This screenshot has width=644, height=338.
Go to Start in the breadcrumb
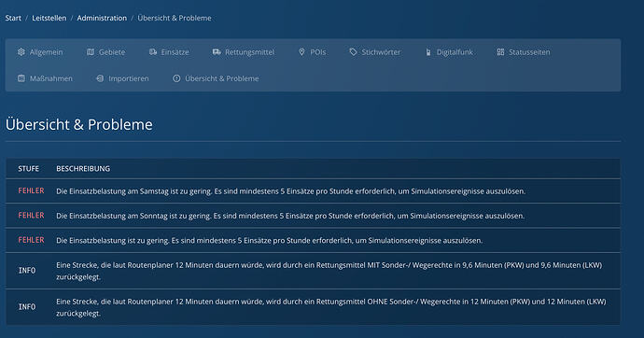click(x=13, y=18)
